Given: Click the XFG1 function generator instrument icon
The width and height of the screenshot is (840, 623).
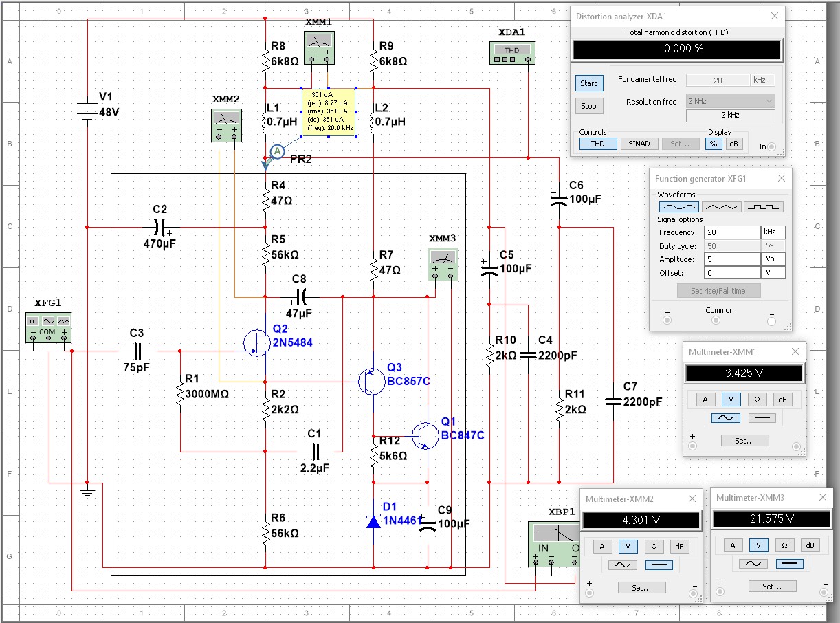Looking at the screenshot, I should click(48, 326).
